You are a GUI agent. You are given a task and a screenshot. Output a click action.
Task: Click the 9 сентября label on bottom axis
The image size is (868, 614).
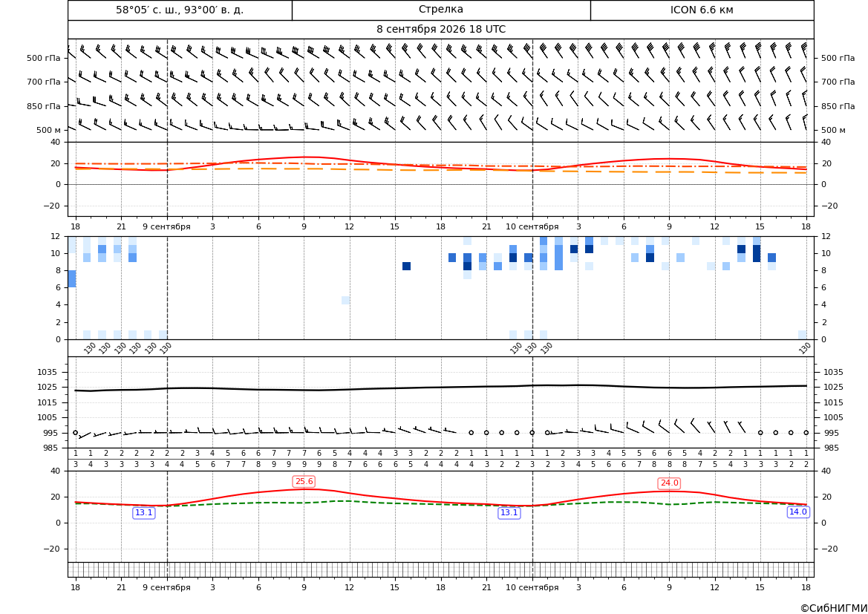click(166, 587)
